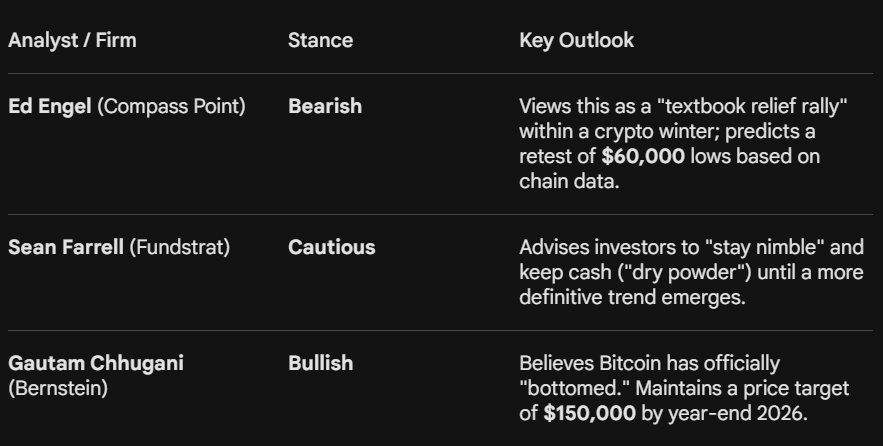The width and height of the screenshot is (883, 446).
Task: Click the bold "$150,000" price target
Action: (x=590, y=413)
